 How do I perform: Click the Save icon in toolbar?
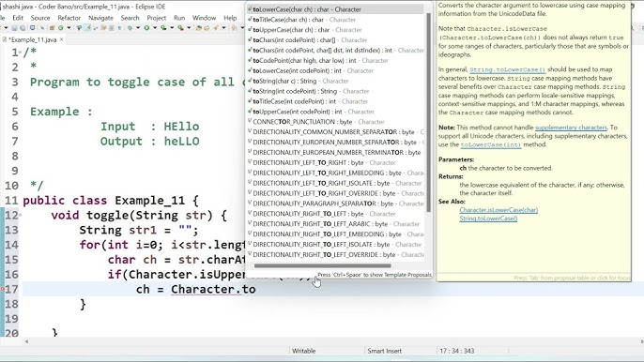14,28
